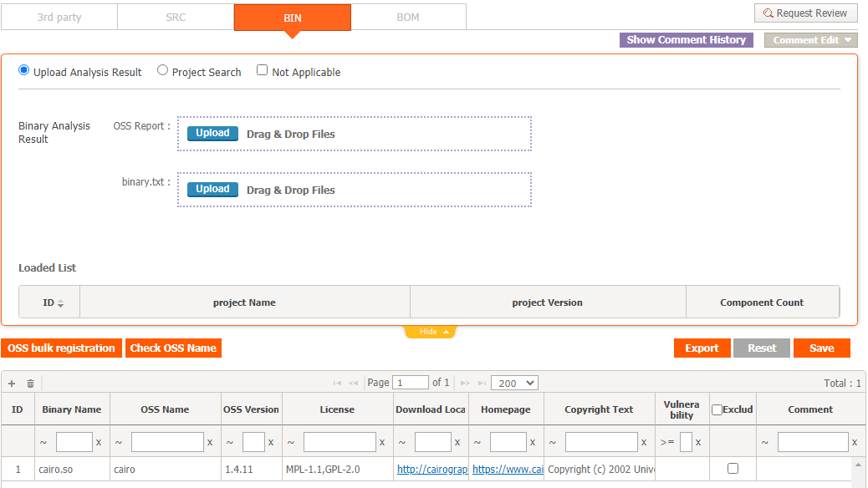This screenshot has width=868, height=488.
Task: Sort by the OSS Name column header
Action: (x=165, y=409)
